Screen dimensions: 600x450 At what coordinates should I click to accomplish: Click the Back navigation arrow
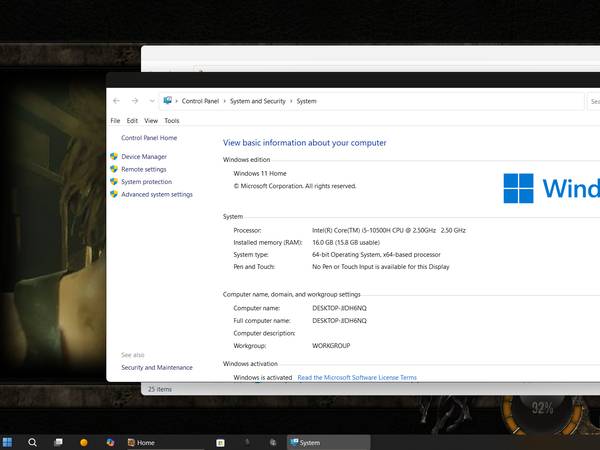(117, 101)
